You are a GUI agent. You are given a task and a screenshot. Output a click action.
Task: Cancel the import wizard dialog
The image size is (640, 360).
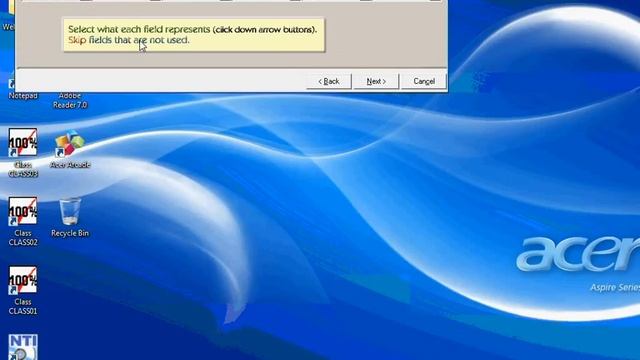424,81
